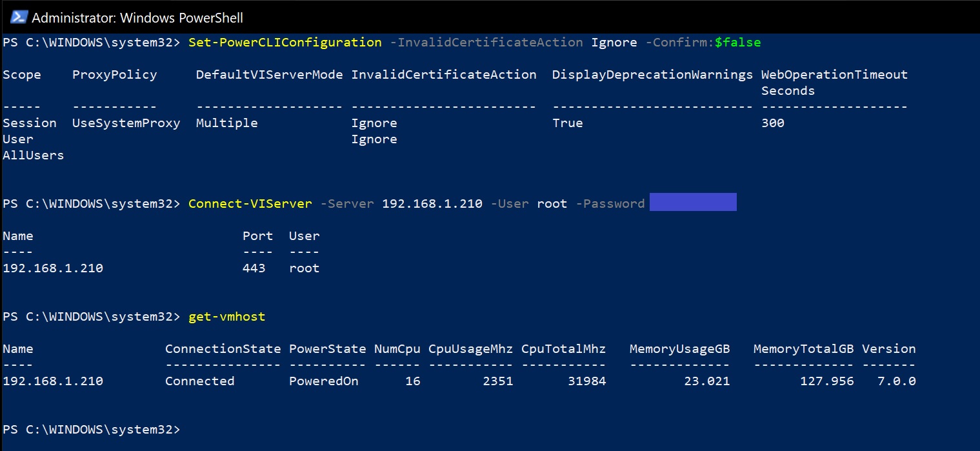Click the blue redacted password block
This screenshot has width=980, height=451.
pyautogui.click(x=693, y=202)
